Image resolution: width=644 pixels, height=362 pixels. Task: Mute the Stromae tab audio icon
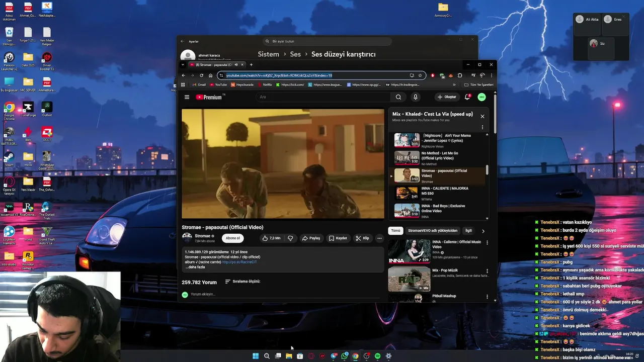point(235,64)
